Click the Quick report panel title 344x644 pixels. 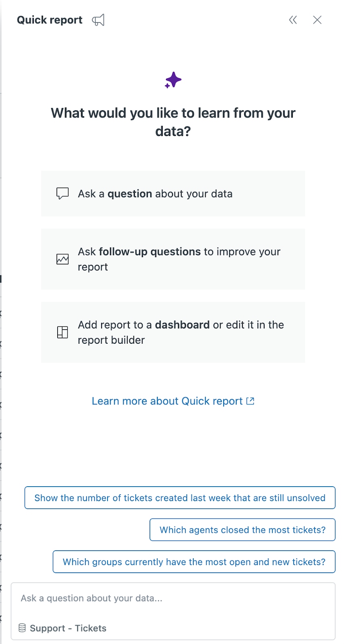(x=50, y=20)
